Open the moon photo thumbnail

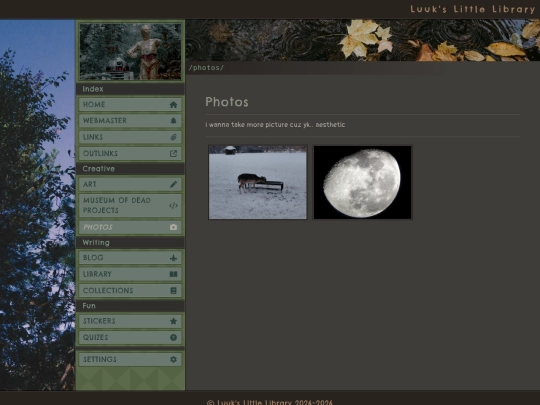point(362,182)
